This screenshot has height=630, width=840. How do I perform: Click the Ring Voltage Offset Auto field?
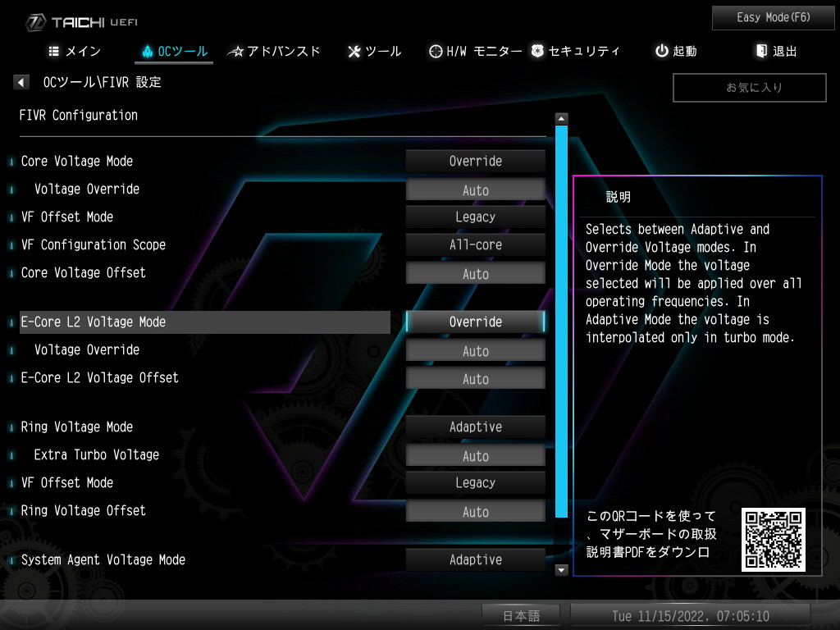tap(476, 511)
